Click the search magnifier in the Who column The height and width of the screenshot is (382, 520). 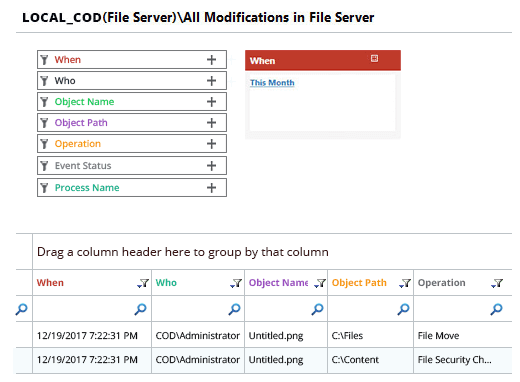[x=234, y=309]
